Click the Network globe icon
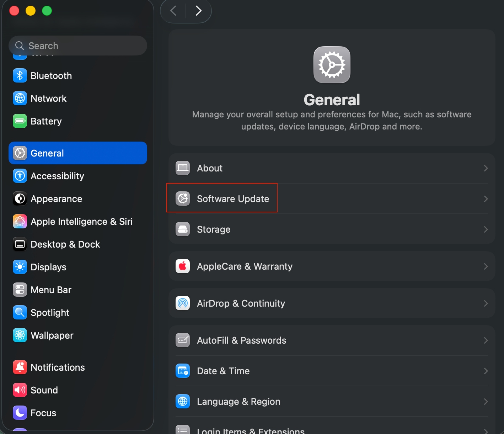 (20, 98)
